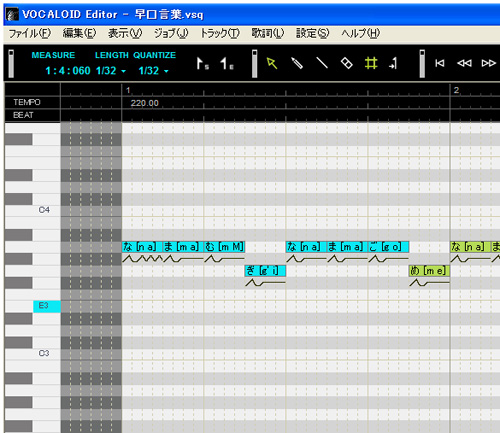Viewport: 500px width, 433px height.
Task: Select the first な [n a] note
Action: pos(142,247)
